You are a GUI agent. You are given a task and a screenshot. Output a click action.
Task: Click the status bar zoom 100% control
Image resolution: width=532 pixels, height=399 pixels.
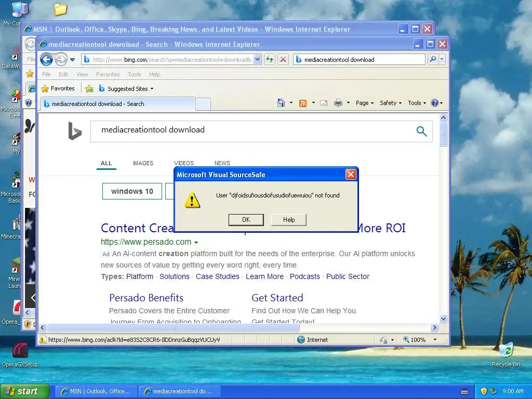coord(419,340)
